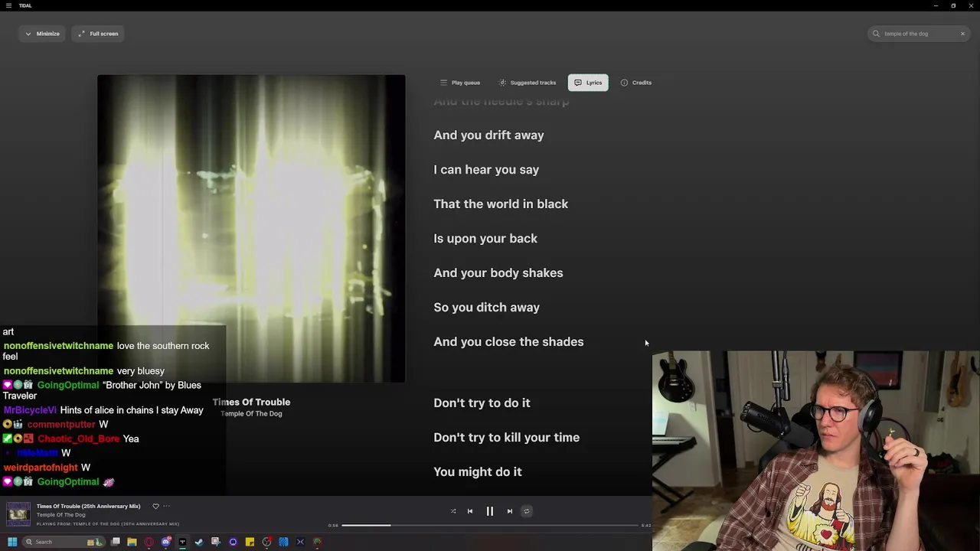Jump to lyric 'So you ditch away'

(x=487, y=308)
